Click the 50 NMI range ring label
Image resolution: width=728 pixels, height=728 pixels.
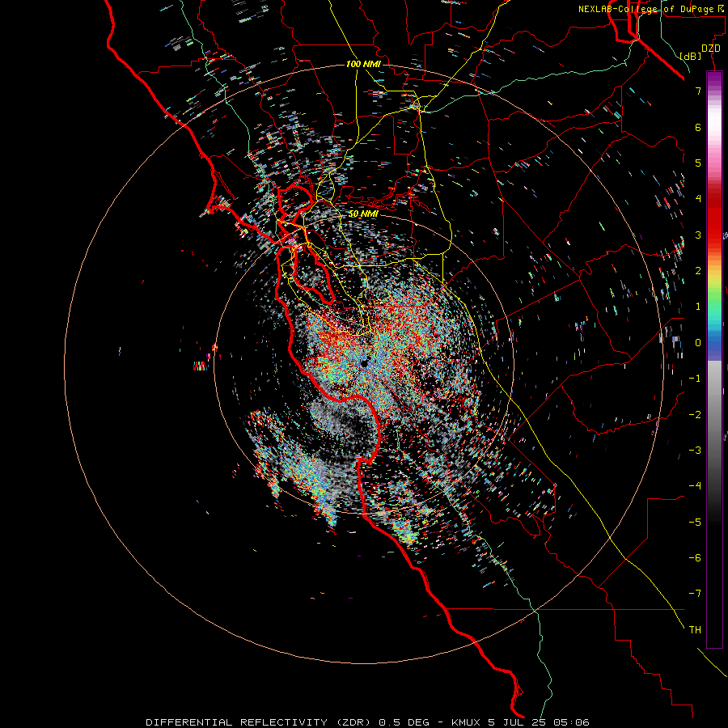click(363, 214)
